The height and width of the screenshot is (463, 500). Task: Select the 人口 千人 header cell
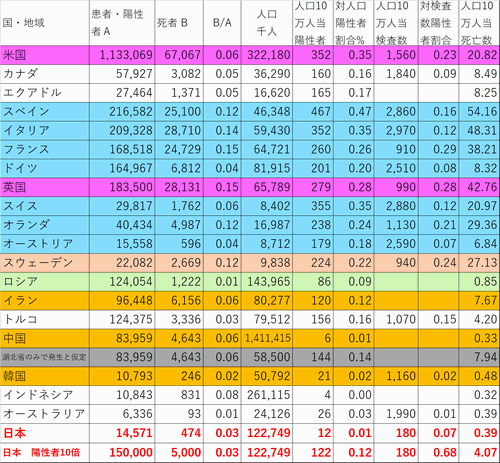coord(267,23)
